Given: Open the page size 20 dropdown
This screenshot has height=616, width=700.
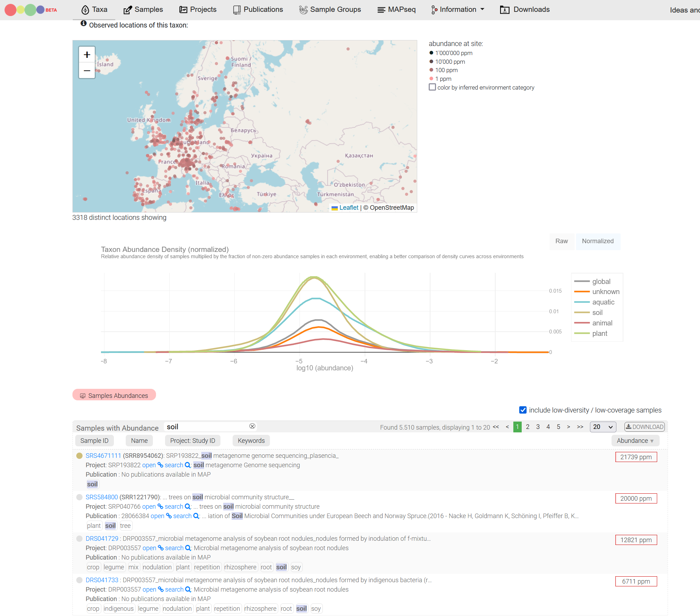Looking at the screenshot, I should pyautogui.click(x=603, y=427).
